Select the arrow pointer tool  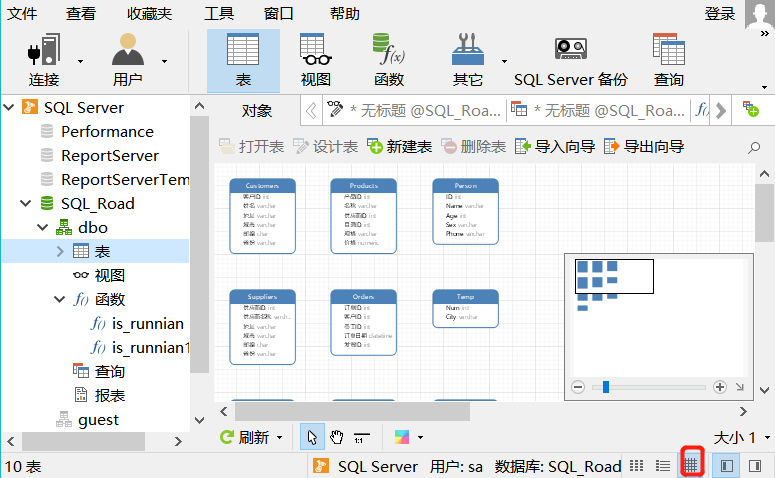click(312, 437)
